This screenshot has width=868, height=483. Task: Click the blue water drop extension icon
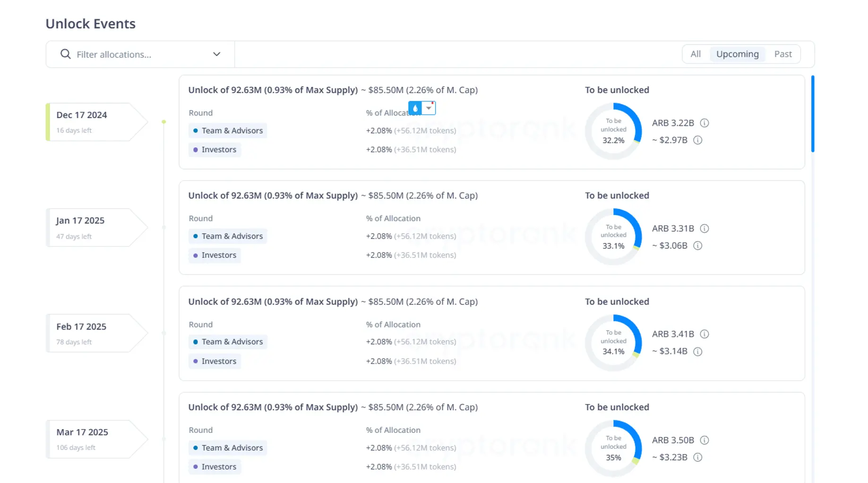[x=415, y=108]
